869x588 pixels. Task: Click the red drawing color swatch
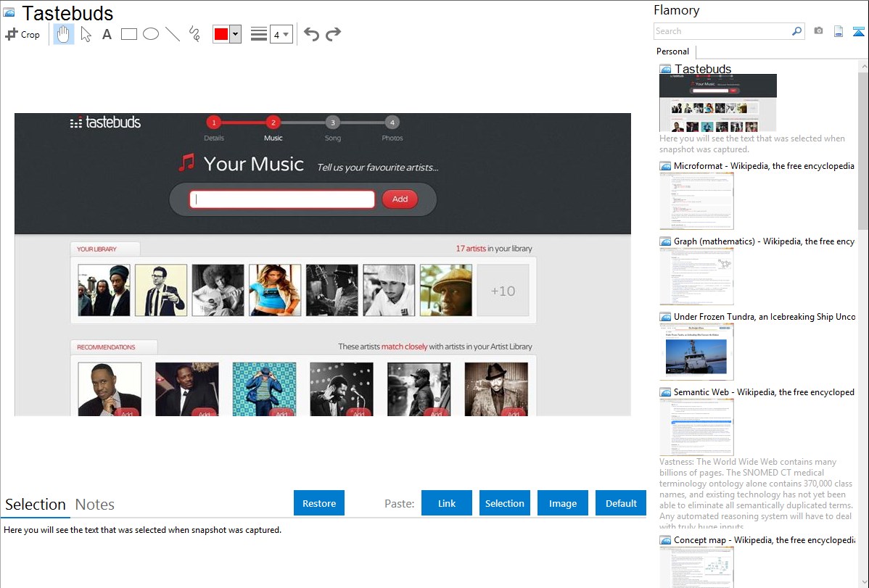click(221, 34)
